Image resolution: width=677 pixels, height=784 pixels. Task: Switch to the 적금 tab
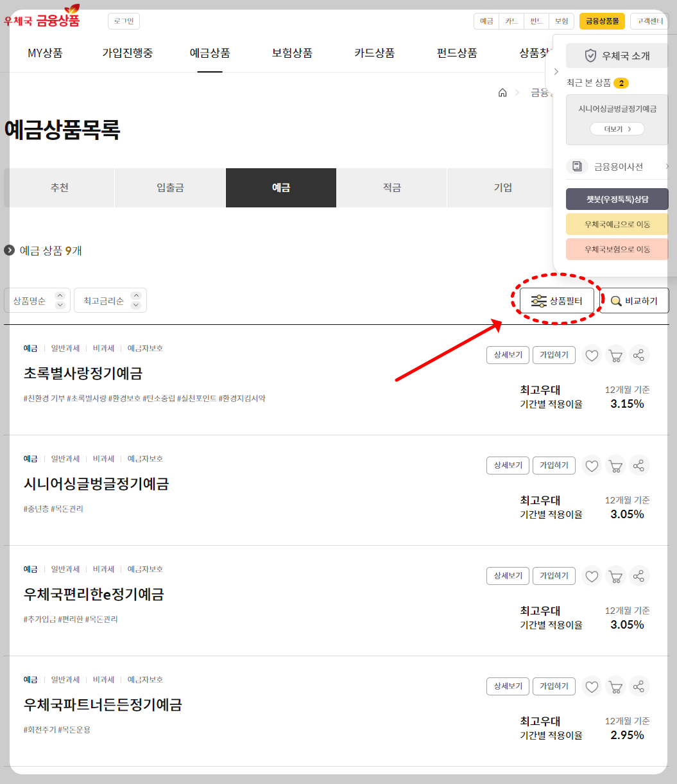pyautogui.click(x=392, y=187)
